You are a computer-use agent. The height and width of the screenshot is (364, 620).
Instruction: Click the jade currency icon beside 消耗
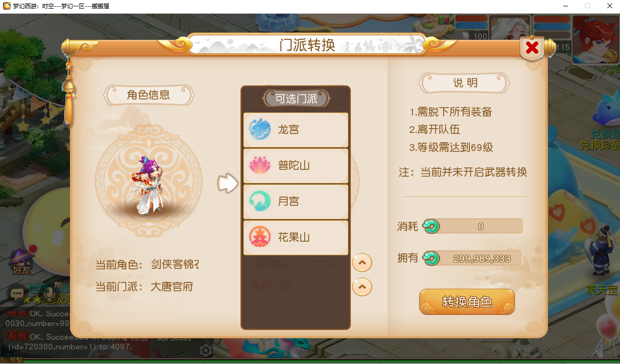pyautogui.click(x=431, y=226)
